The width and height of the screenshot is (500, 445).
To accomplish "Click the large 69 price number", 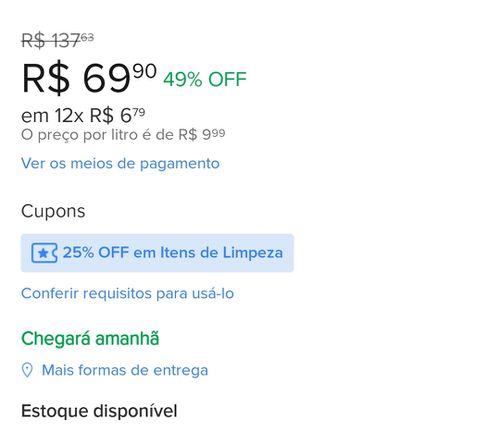I will [106, 79].
